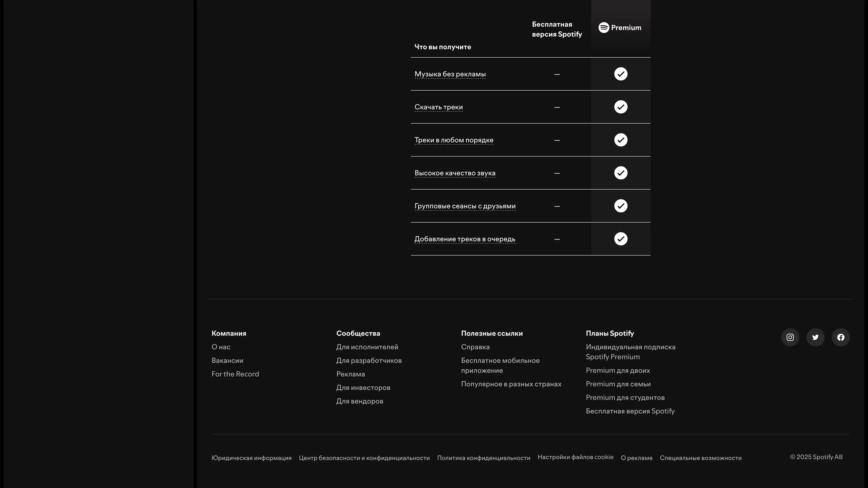The image size is (868, 488).
Task: Click the Треки в любом порядке feature label
Action: (x=453, y=140)
